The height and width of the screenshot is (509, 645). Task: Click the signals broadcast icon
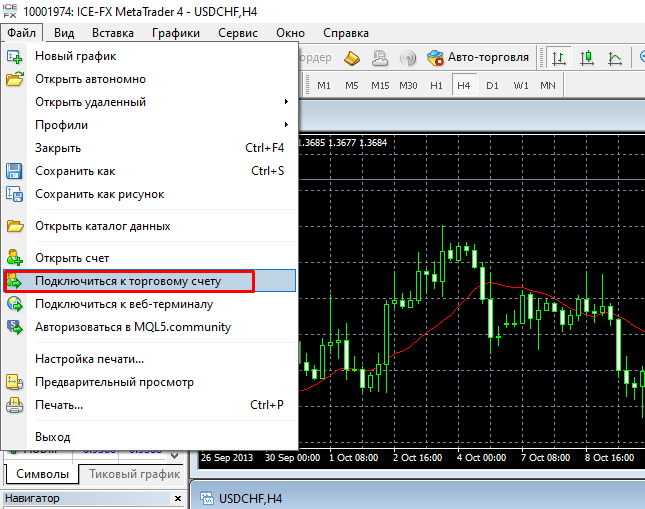408,58
